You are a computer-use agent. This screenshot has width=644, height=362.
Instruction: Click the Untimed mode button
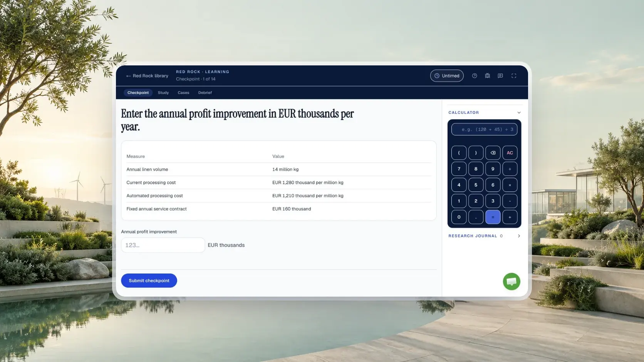tap(447, 76)
